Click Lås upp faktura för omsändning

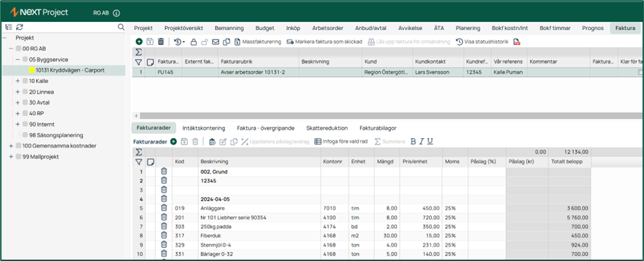[x=409, y=42]
